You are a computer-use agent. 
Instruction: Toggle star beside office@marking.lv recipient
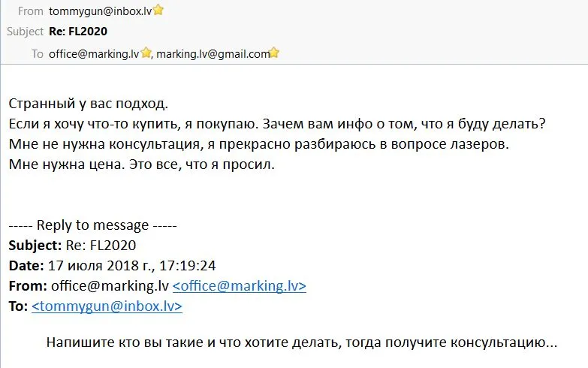click(x=146, y=53)
